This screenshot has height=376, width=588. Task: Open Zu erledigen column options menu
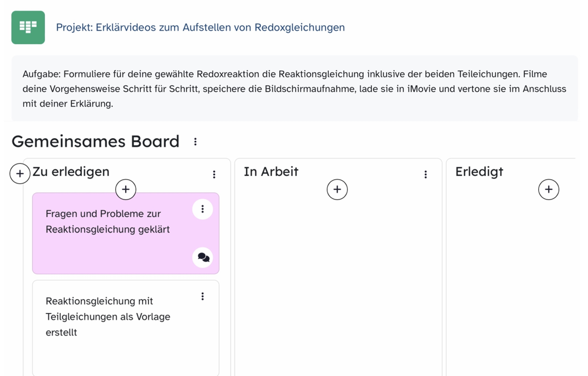tap(214, 174)
